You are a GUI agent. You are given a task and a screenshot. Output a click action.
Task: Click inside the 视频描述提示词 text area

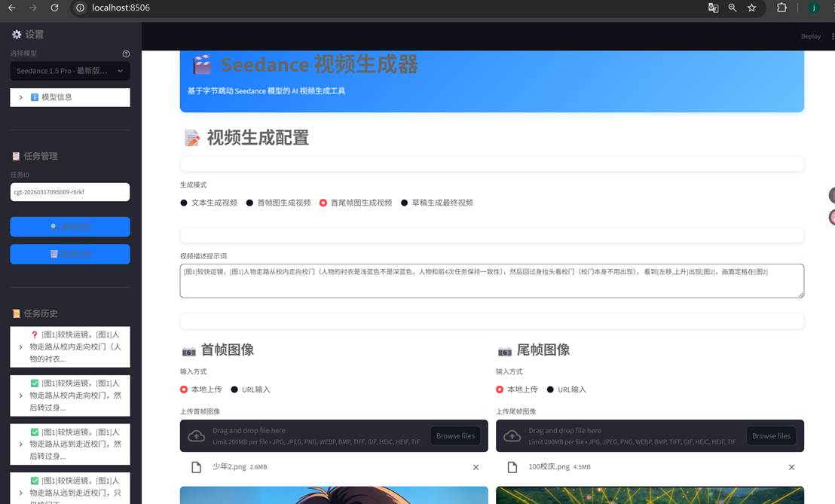click(x=492, y=281)
